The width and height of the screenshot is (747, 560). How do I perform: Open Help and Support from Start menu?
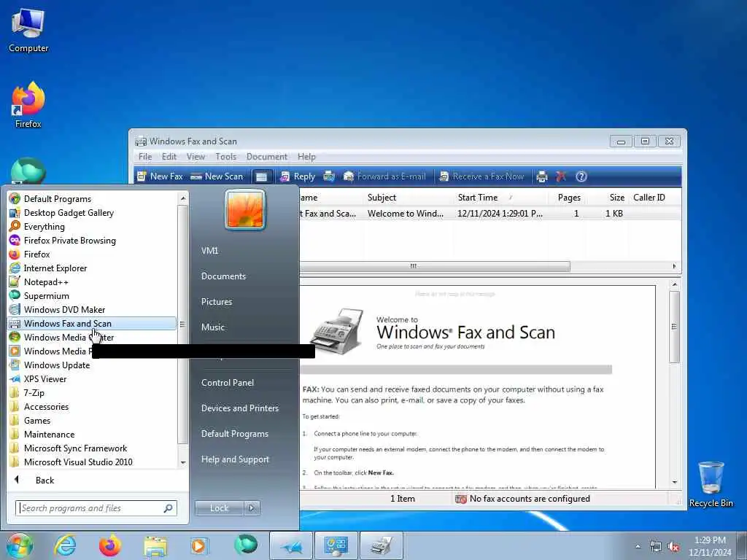click(235, 459)
